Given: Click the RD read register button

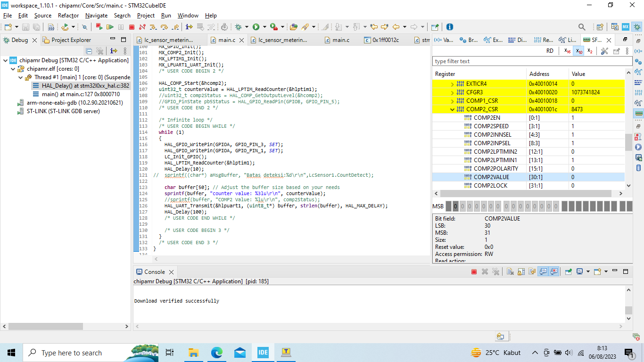Looking at the screenshot, I should [x=550, y=51].
